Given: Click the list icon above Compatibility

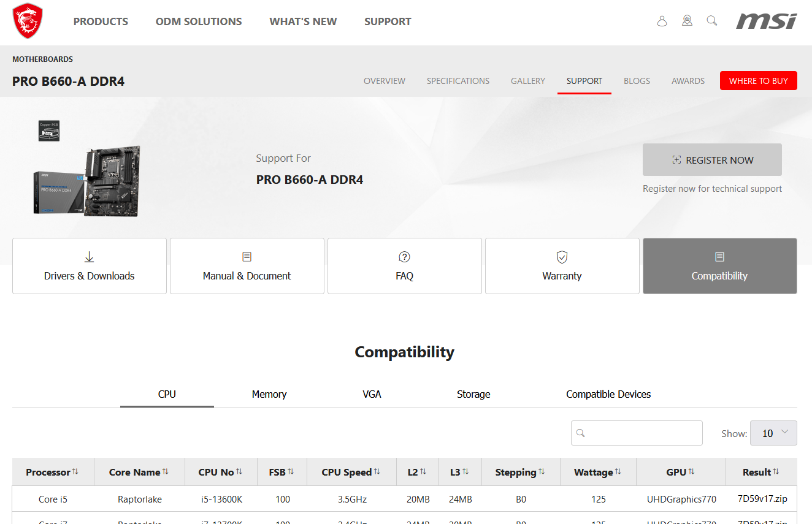Looking at the screenshot, I should coord(719,257).
